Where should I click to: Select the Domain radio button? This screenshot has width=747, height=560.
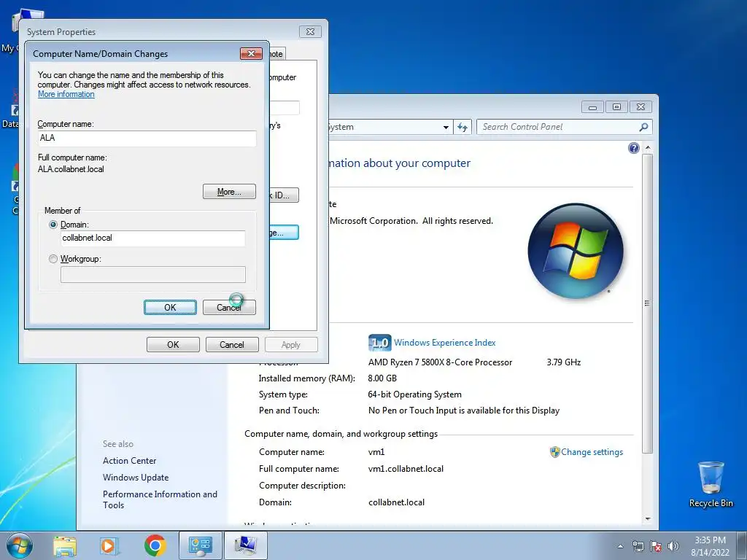point(53,225)
